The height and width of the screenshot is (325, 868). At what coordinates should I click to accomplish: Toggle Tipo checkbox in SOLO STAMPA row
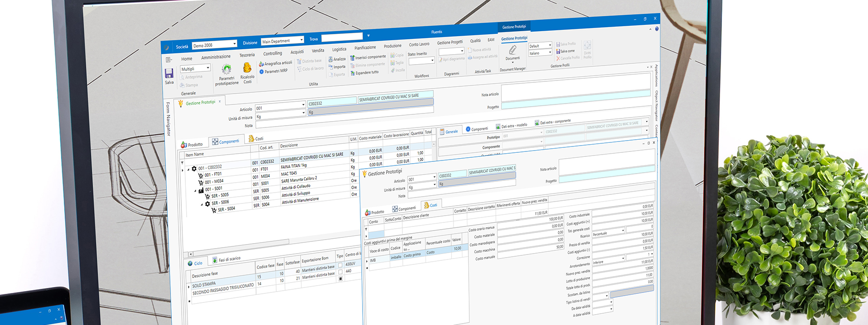340,265
